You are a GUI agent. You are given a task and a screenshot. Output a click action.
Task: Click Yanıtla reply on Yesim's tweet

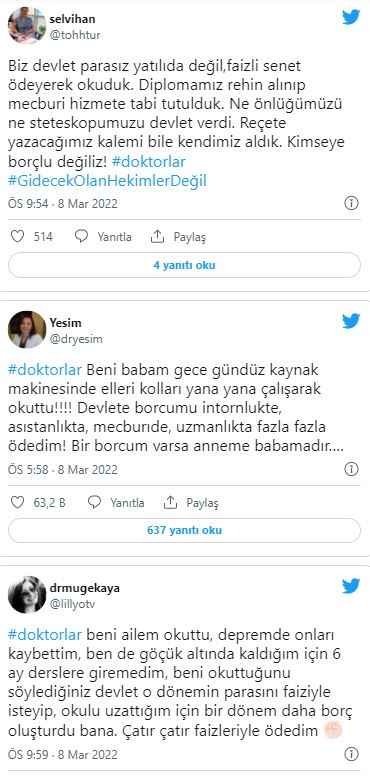[116, 503]
